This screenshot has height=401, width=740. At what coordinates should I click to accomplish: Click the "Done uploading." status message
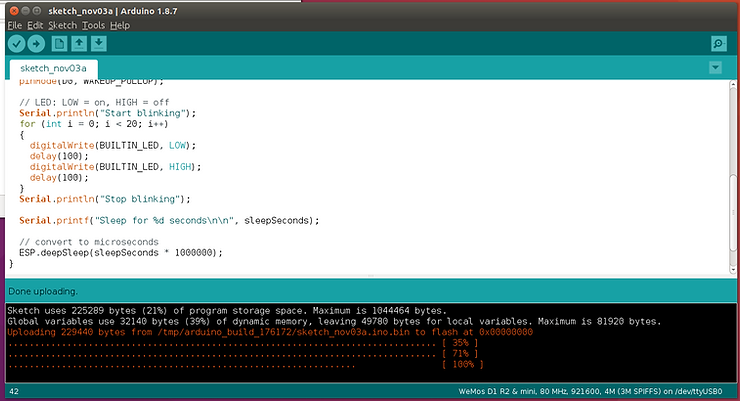tap(43, 292)
